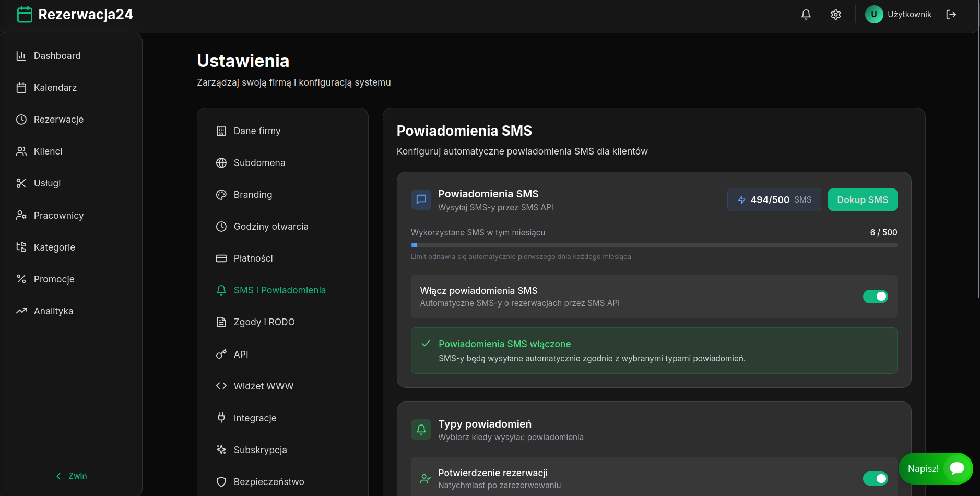This screenshot has height=496, width=980.
Task: Open the Napisz! chat widget
Action: click(935, 468)
